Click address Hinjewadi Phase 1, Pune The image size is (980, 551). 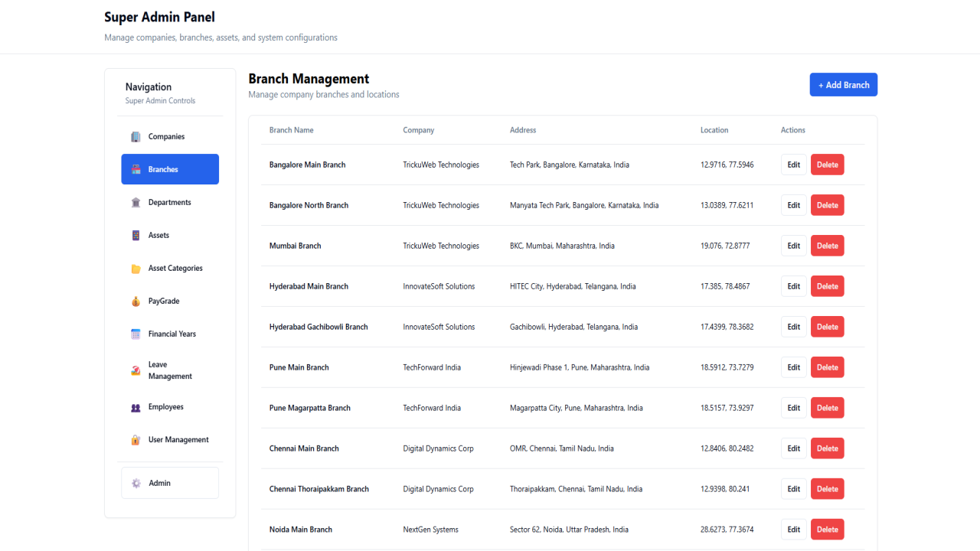(580, 367)
